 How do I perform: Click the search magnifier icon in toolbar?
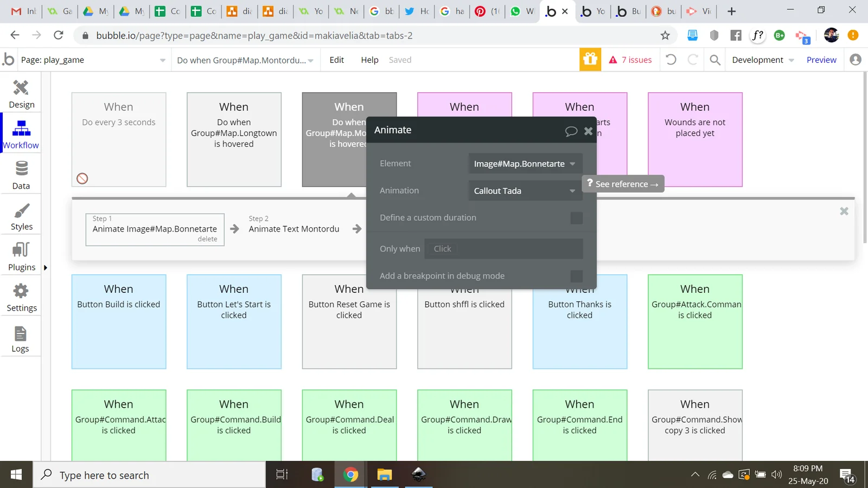[715, 60]
